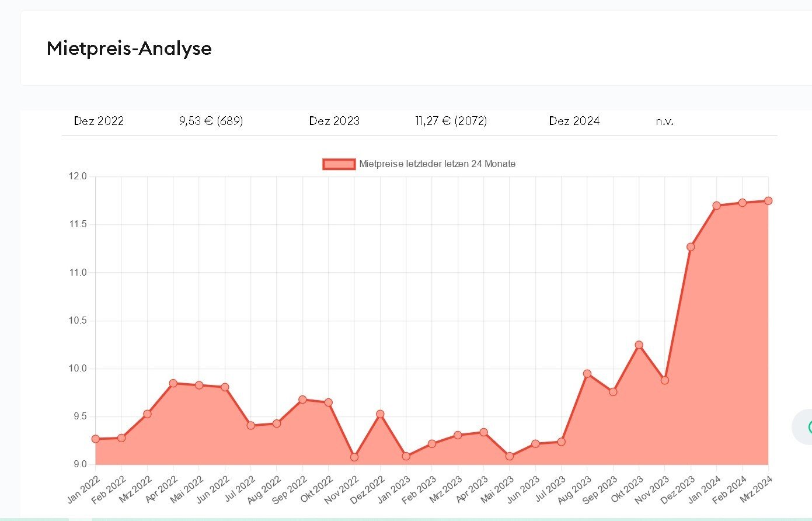Click the 9.5 y-axis label
This screenshot has height=521, width=812.
tap(81, 416)
